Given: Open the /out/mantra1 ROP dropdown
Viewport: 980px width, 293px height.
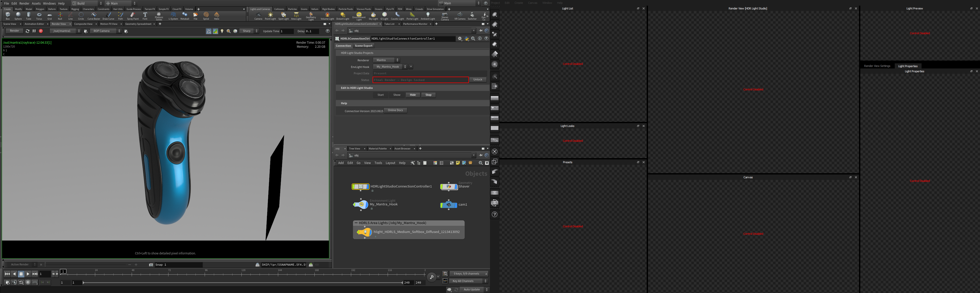Looking at the screenshot, I should point(65,31).
